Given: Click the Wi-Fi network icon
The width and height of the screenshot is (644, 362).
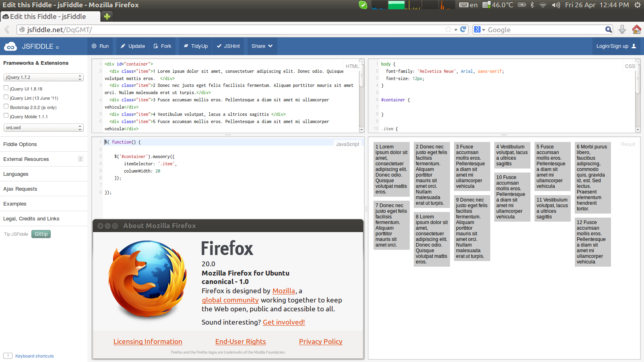Looking at the screenshot, I should [543, 5].
